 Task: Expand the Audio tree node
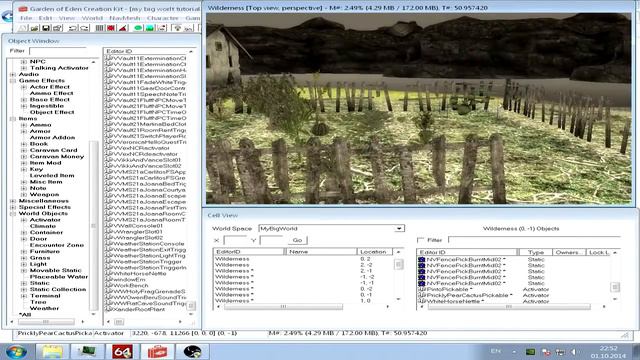click(x=13, y=74)
